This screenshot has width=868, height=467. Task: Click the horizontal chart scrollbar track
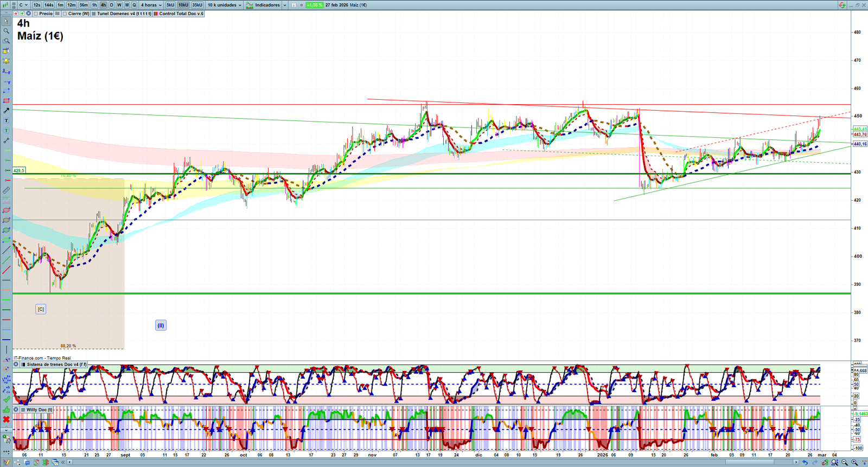coord(434,462)
